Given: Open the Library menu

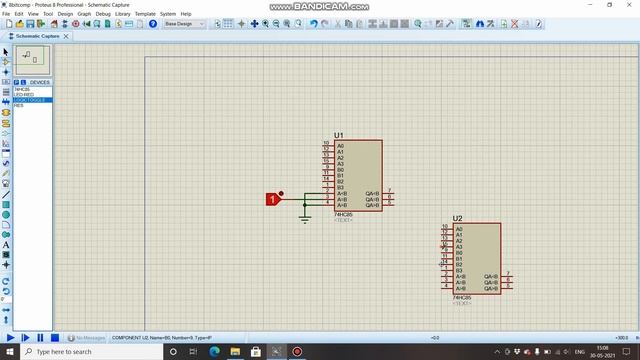Looking at the screenshot, I should tap(122, 14).
